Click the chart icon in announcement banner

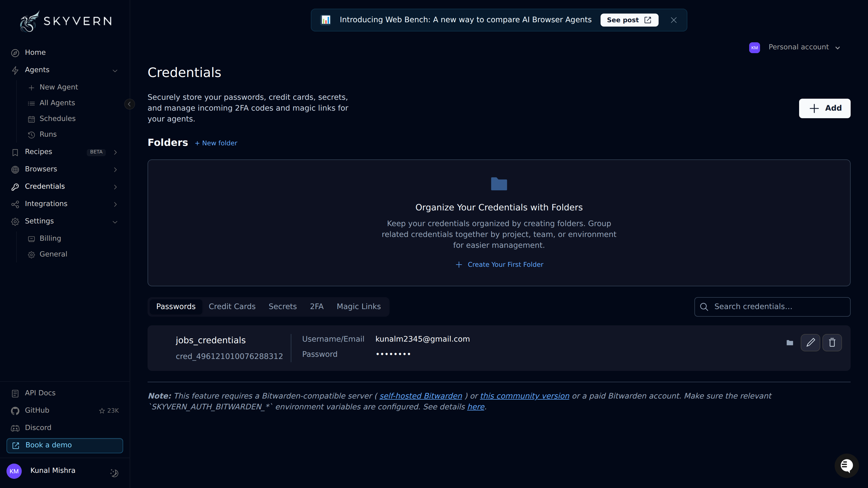pyautogui.click(x=325, y=20)
